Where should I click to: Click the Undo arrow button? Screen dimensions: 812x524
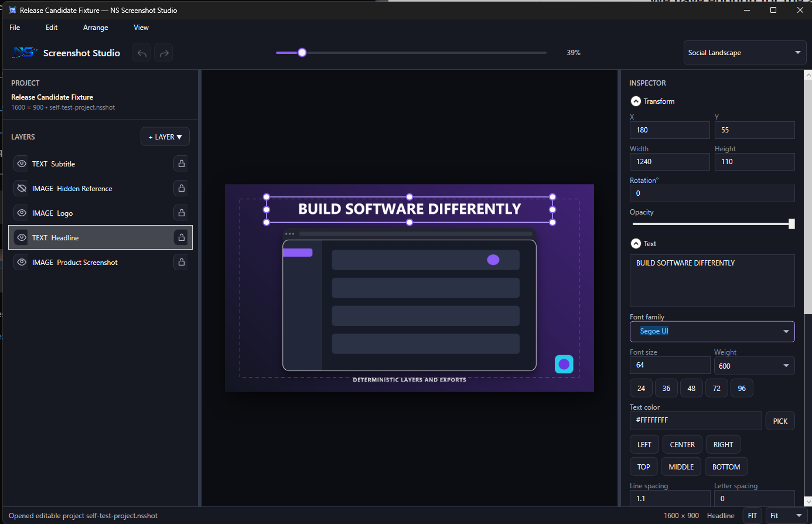click(x=142, y=53)
